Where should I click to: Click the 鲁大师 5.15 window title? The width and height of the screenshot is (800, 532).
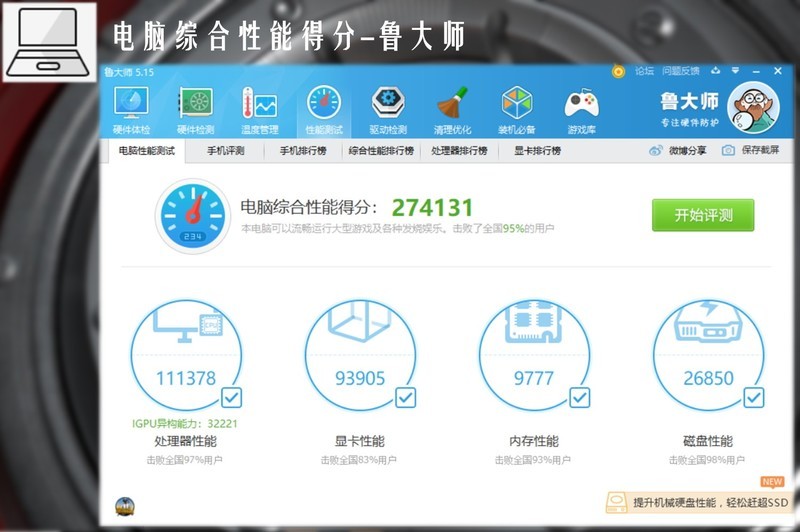point(129,72)
